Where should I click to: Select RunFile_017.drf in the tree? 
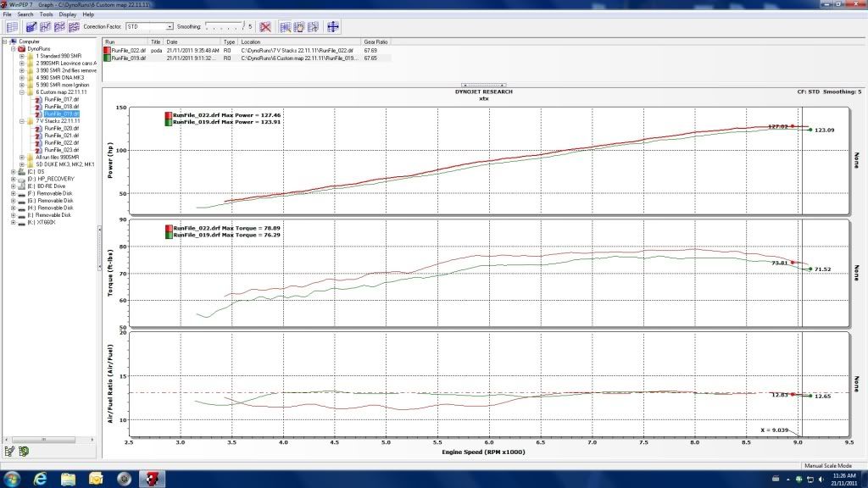[x=61, y=99]
